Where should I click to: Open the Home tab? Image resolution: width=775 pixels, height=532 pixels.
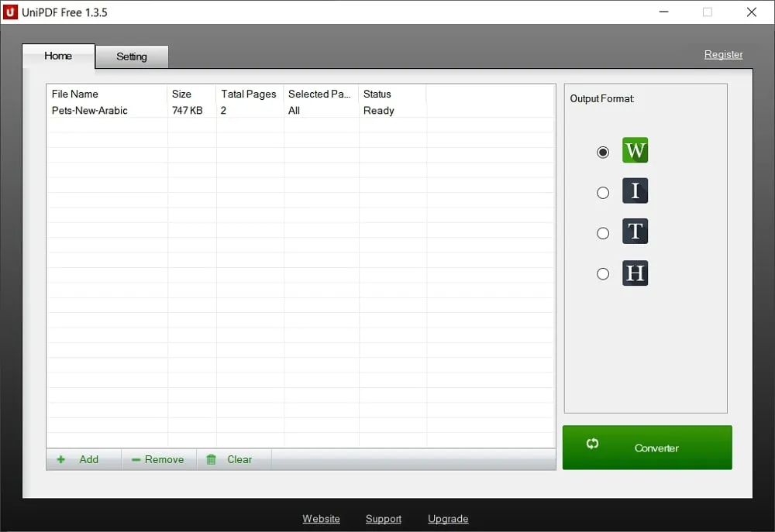(x=58, y=56)
